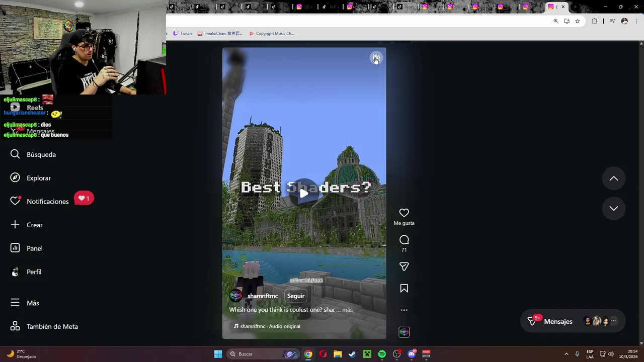
Task: Open the reel's three-dot options
Action: click(404, 310)
